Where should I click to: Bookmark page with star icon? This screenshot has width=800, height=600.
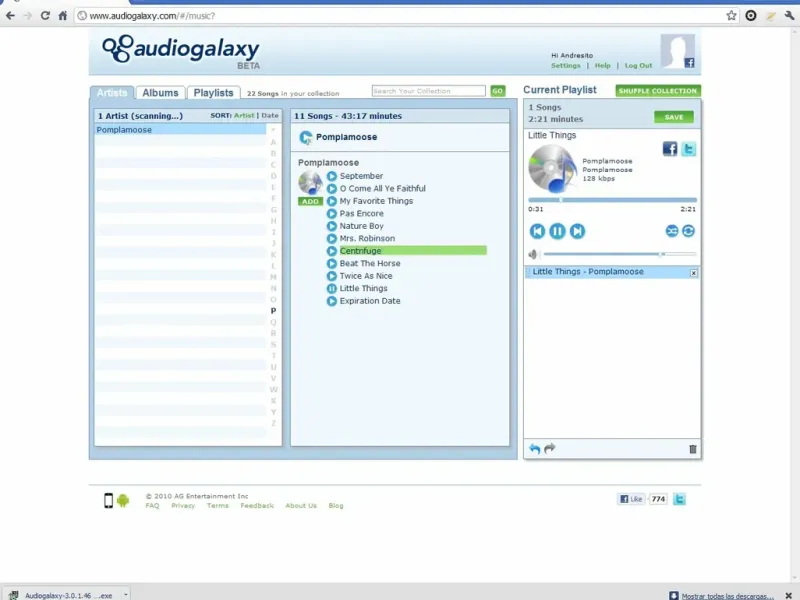[731, 16]
